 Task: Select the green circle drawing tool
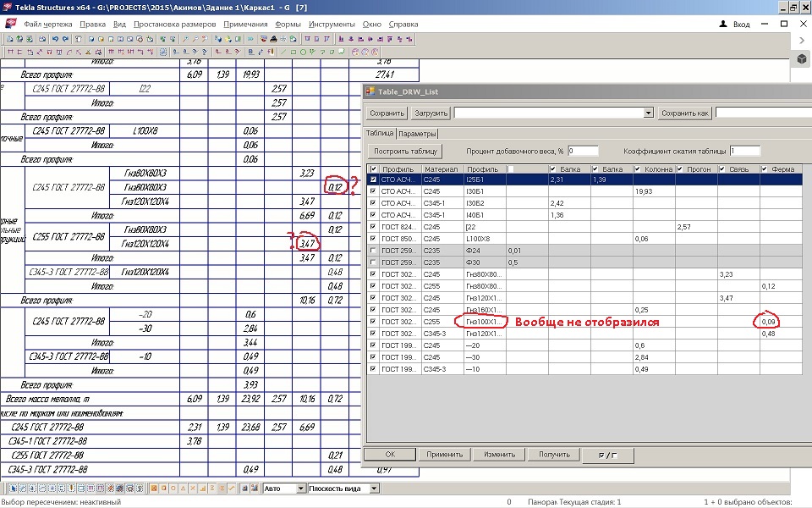point(302,52)
